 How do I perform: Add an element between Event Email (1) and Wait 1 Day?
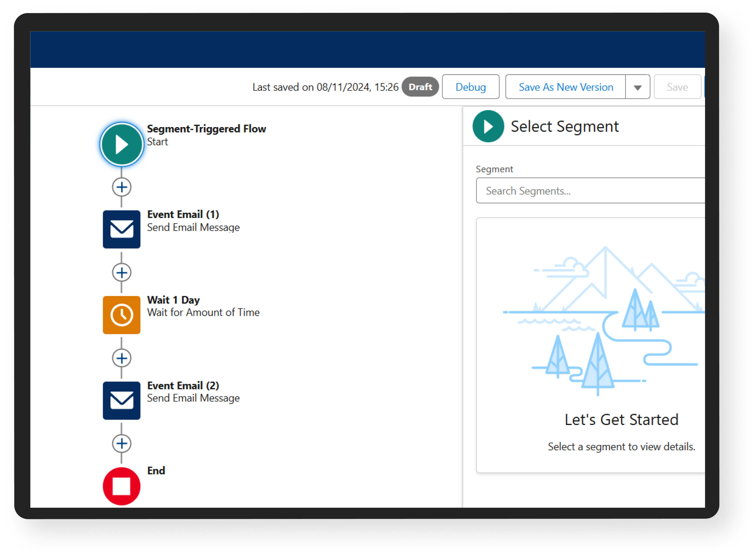tap(121, 272)
